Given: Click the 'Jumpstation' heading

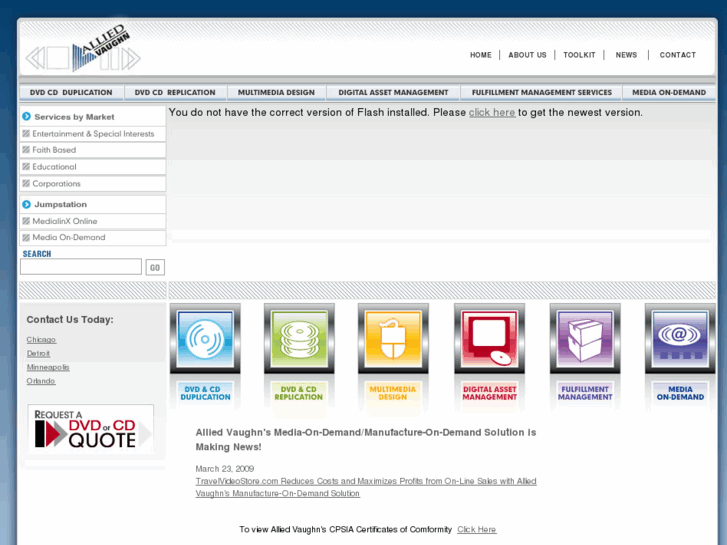Looking at the screenshot, I should tap(60, 204).
